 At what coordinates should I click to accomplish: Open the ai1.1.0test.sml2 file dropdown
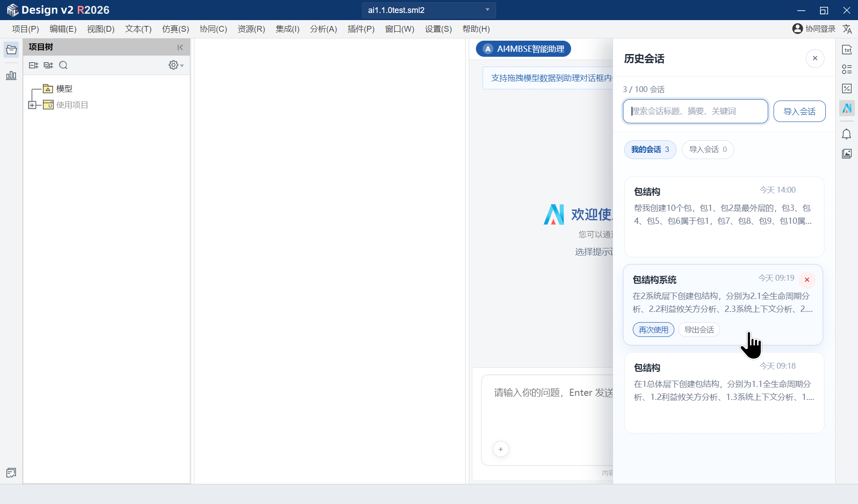point(429,10)
